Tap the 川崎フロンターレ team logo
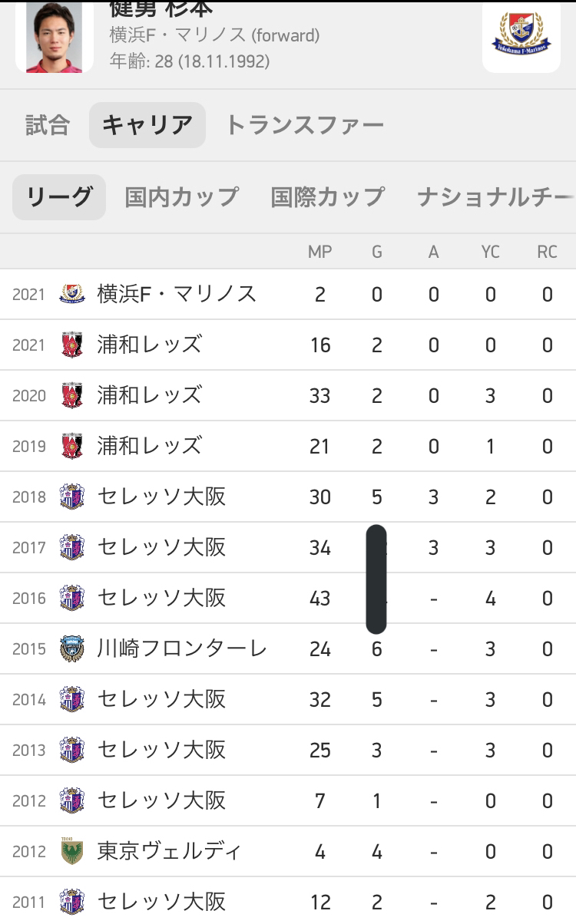The width and height of the screenshot is (576, 924). 71,649
